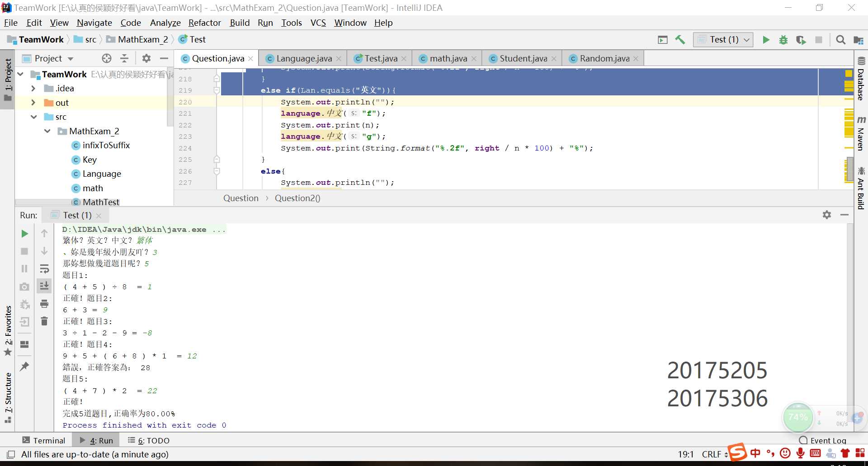Screen dimensions: 868x466
Task: Restore layout icon in Run panel
Action: tap(24, 344)
